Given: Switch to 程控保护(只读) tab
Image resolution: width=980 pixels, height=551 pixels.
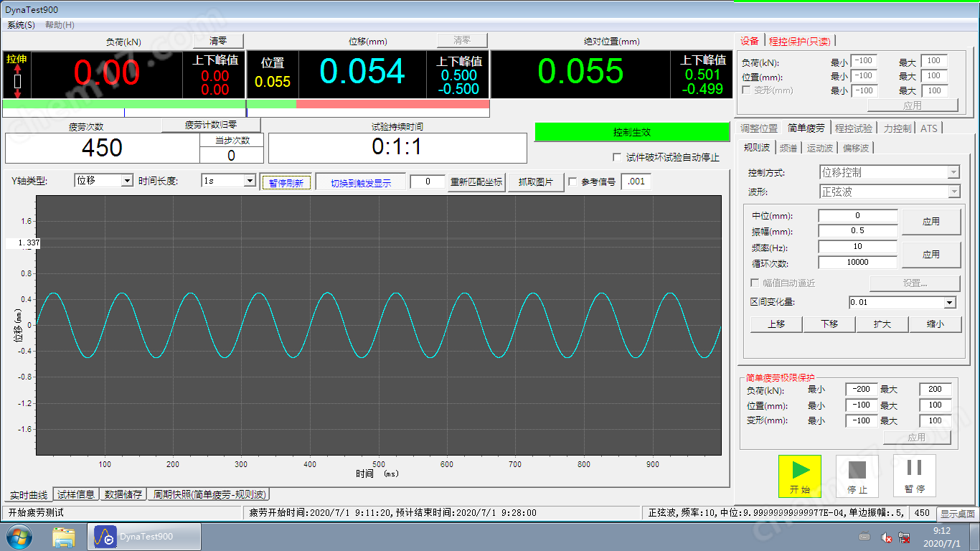Looking at the screenshot, I should tap(799, 41).
